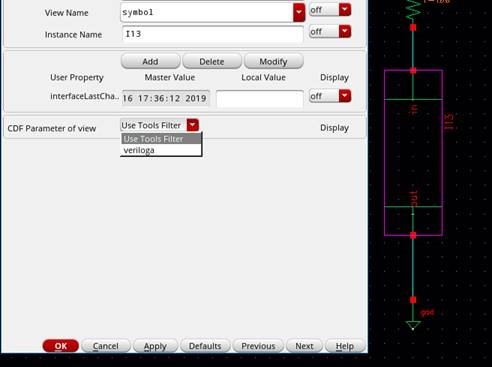Reset values with Defaults button
This screenshot has height=367, width=492.
(205, 346)
